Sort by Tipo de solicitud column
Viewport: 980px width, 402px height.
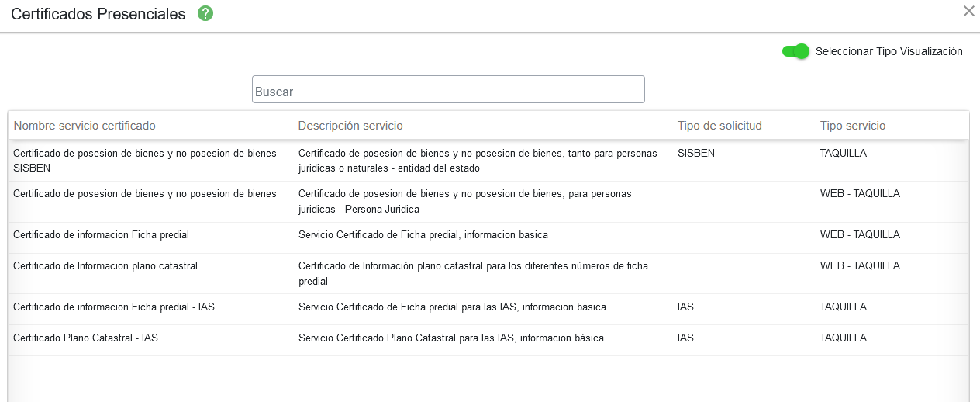[x=719, y=126]
